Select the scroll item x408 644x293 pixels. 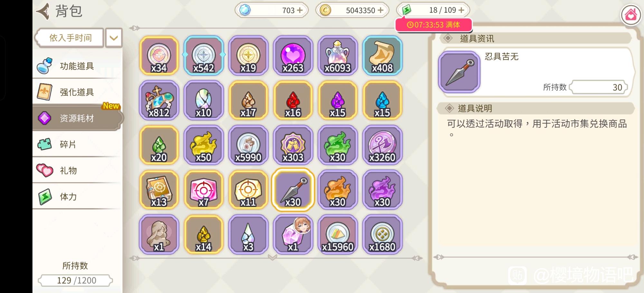[x=382, y=55]
